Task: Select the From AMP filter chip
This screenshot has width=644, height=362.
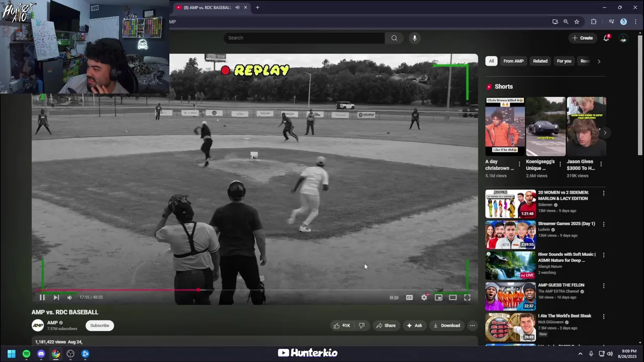Action: click(513, 61)
